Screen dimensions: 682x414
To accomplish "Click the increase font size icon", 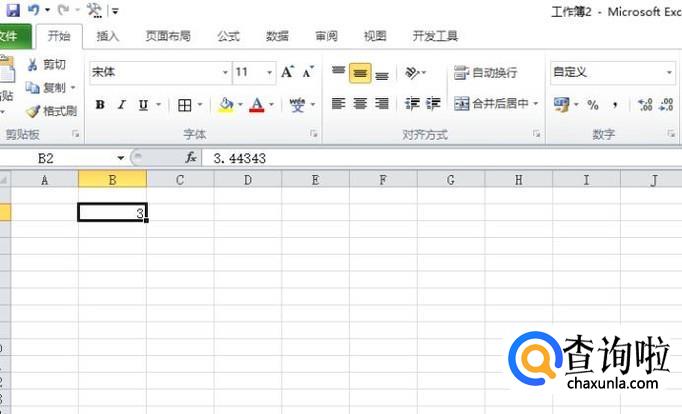I will pos(288,72).
